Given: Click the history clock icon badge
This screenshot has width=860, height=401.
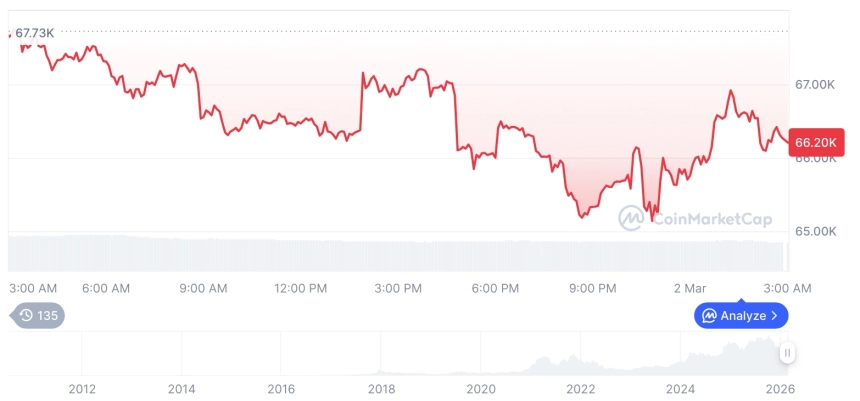Looking at the screenshot, I should 26,315.
